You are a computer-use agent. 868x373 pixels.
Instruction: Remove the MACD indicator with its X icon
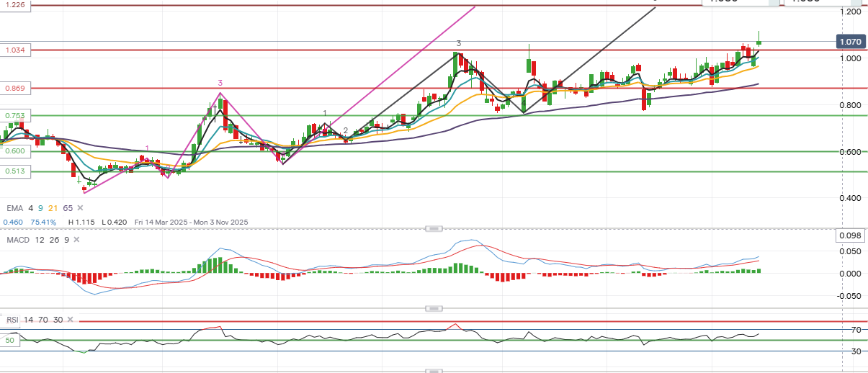(x=76, y=239)
